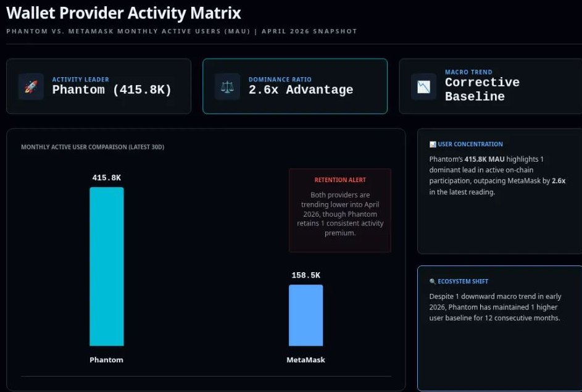Click the 158.5K value above MetaMask bar
The image size is (582, 392).
306,275
